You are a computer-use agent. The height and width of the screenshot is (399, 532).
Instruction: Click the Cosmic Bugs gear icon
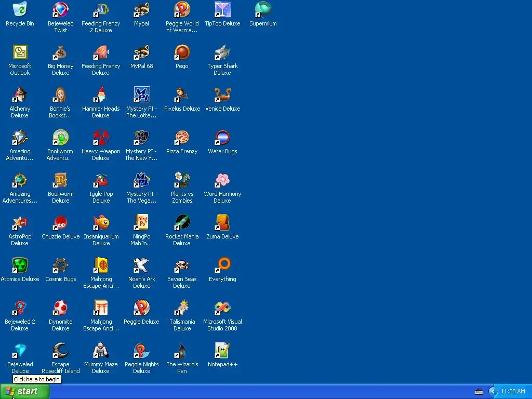point(60,265)
